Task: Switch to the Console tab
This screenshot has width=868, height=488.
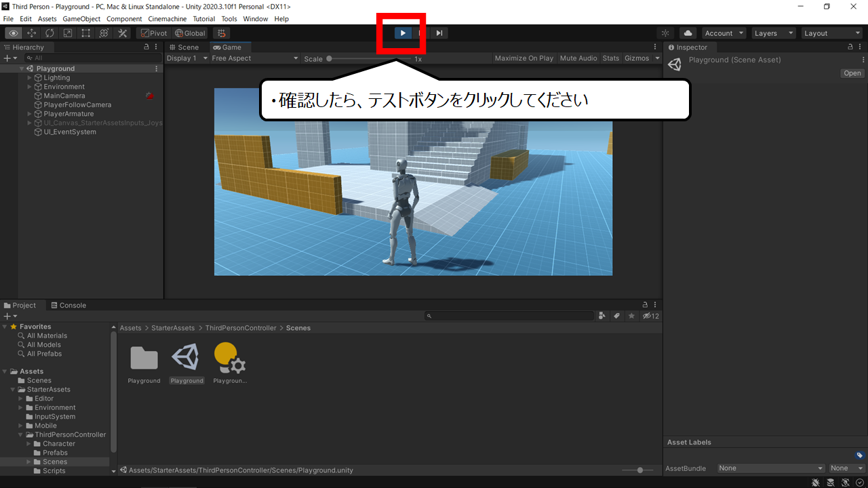Action: click(68, 306)
